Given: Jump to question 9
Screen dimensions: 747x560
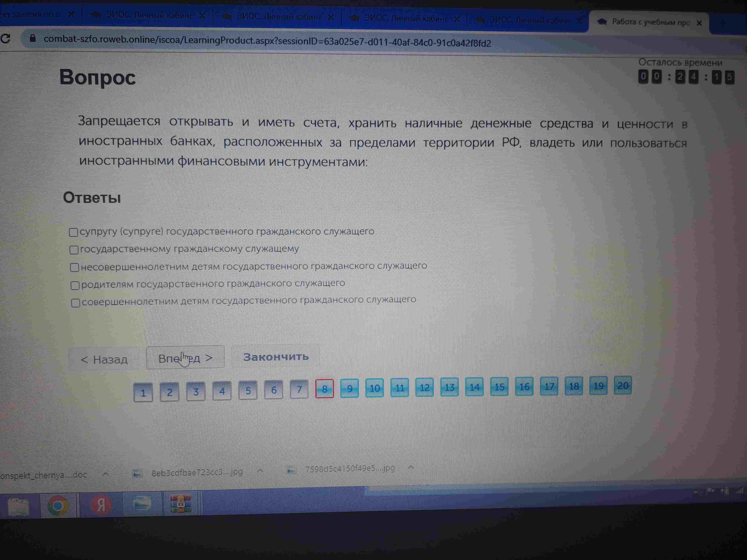Looking at the screenshot, I should tap(350, 388).
